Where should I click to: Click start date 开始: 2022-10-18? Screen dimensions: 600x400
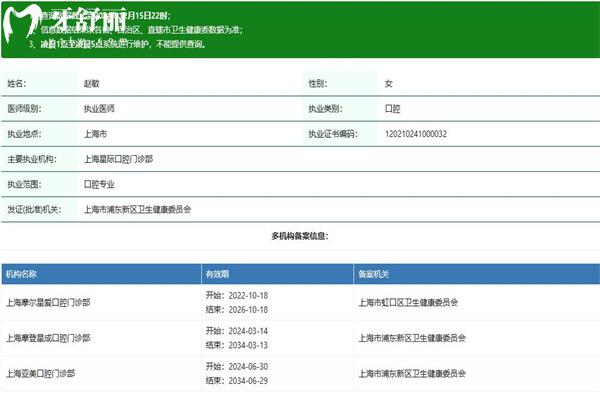coord(236,296)
